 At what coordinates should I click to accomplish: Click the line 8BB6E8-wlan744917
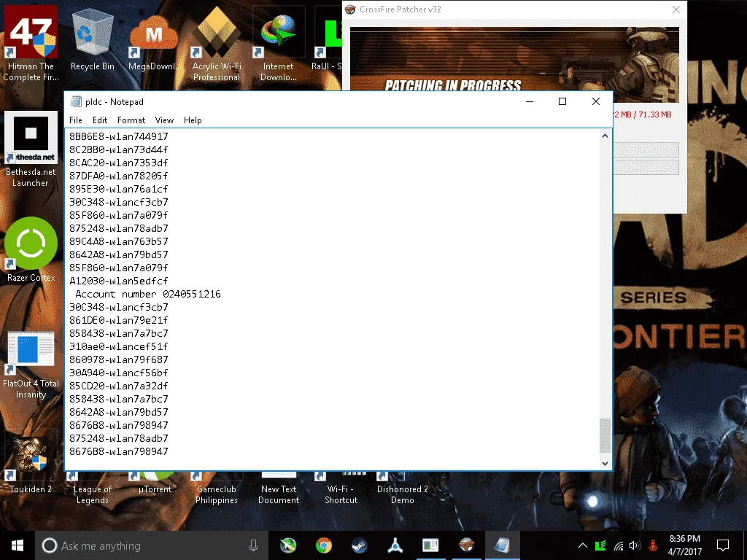pos(119,136)
